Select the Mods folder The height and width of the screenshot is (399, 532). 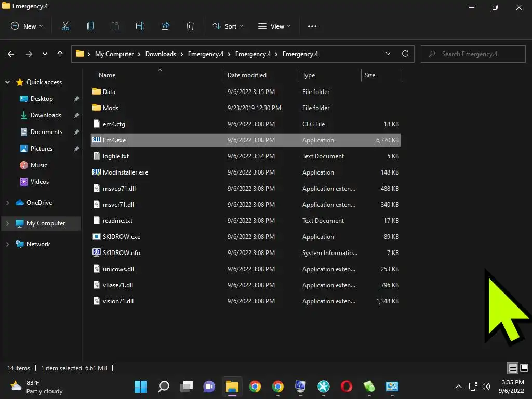246,108
